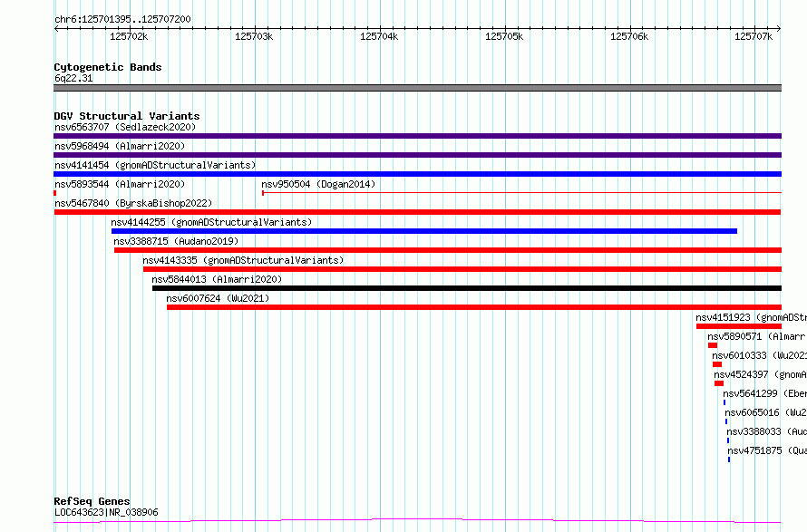The width and height of the screenshot is (807, 532).
Task: Click the short red bar of nsv4524397
Action: coord(719,383)
